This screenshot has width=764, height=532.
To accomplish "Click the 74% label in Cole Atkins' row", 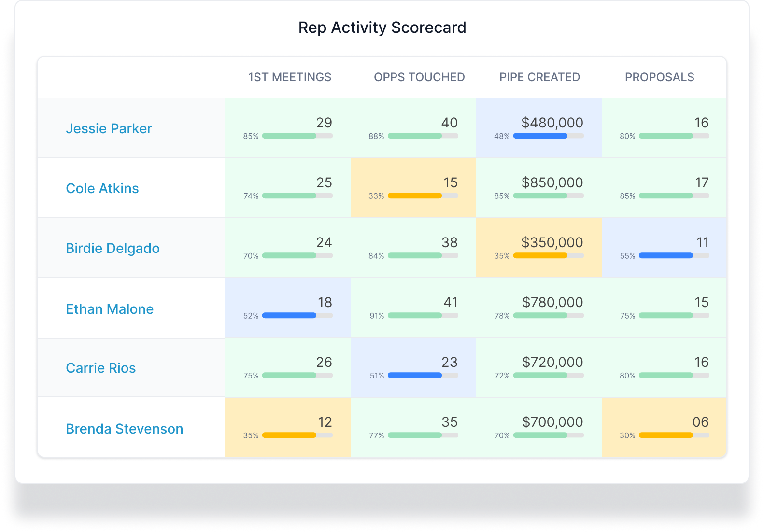I will [x=251, y=196].
